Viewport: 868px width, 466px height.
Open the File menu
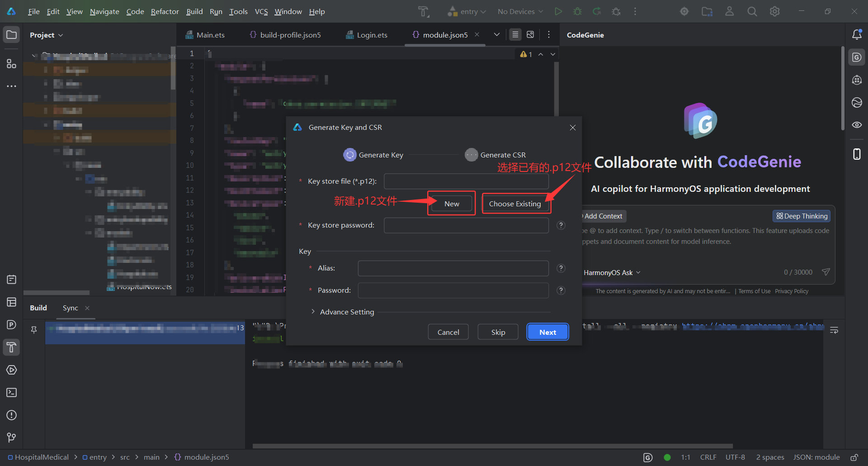[33, 11]
